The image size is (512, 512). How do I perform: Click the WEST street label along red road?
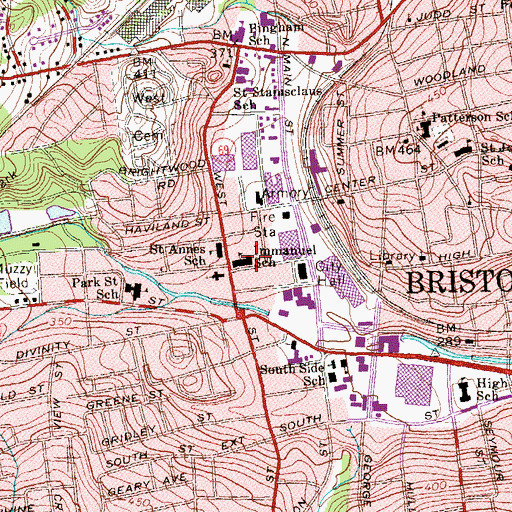pos(220,188)
